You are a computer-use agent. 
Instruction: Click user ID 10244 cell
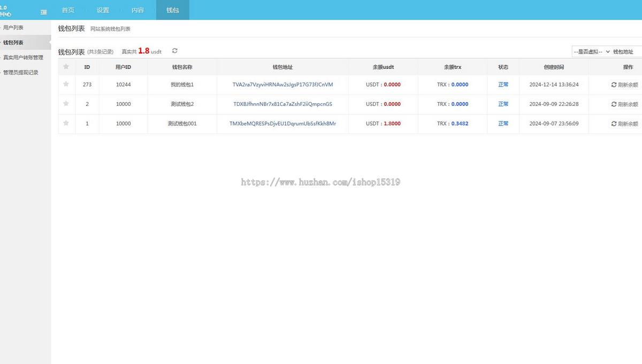pos(123,84)
